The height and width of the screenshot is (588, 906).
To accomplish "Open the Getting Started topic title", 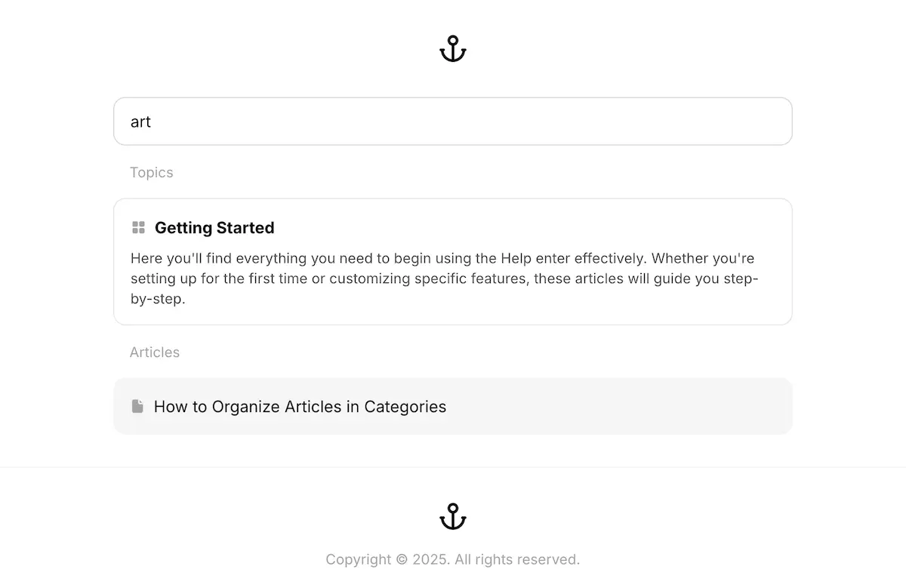I will point(214,228).
